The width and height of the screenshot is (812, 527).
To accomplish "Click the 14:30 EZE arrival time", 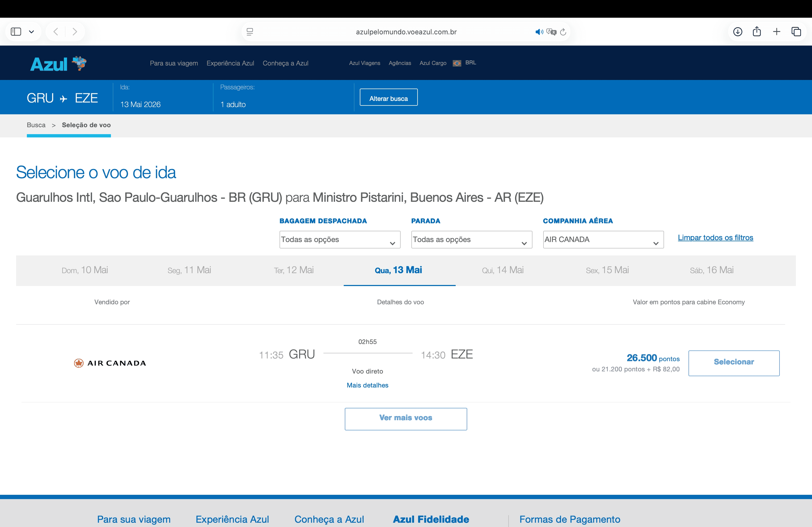I will [x=447, y=354].
